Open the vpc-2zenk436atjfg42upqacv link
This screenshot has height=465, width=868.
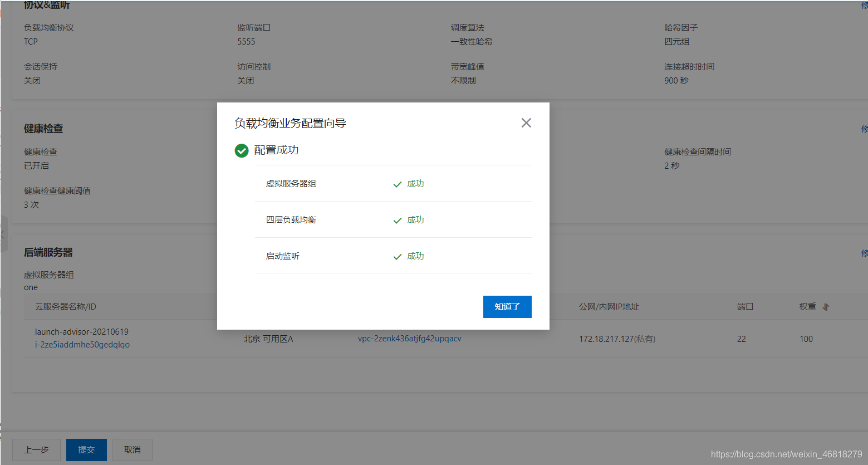coord(410,338)
